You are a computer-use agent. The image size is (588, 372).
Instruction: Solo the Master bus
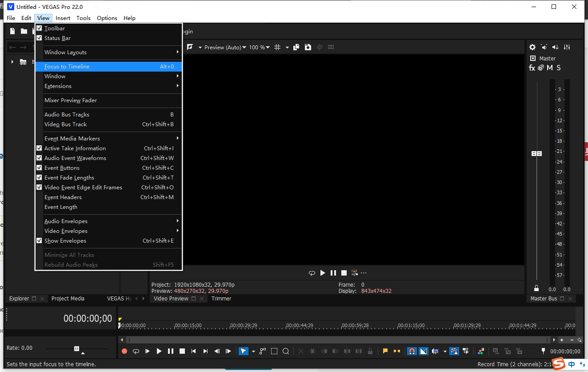click(x=559, y=68)
